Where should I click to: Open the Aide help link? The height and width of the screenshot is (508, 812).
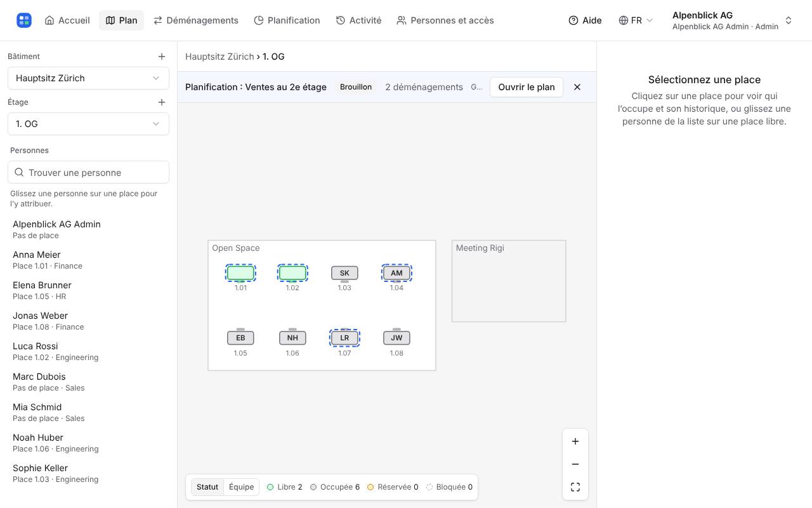coord(585,20)
